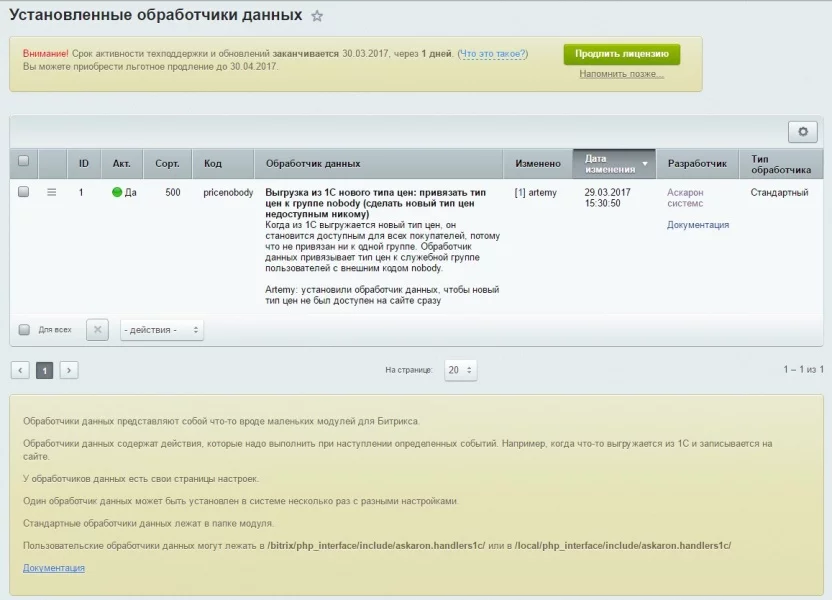Open "Что это такое?" help link
Screen dimensions: 832x600
point(492,54)
